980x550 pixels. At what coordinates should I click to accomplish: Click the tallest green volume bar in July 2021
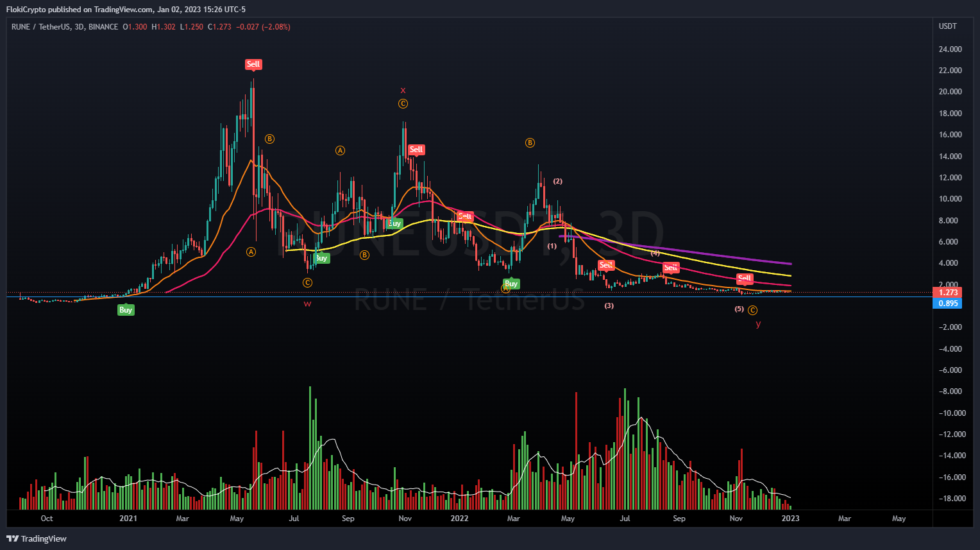(310, 447)
